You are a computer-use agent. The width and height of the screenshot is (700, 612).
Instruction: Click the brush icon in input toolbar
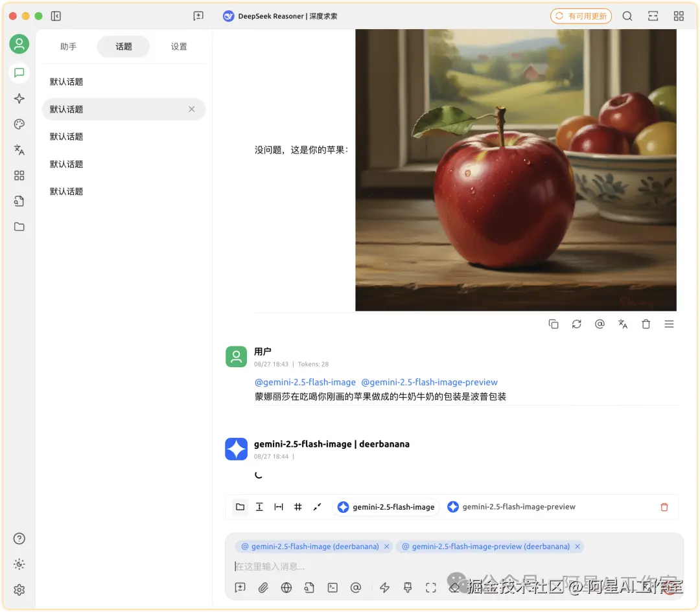[408, 588]
